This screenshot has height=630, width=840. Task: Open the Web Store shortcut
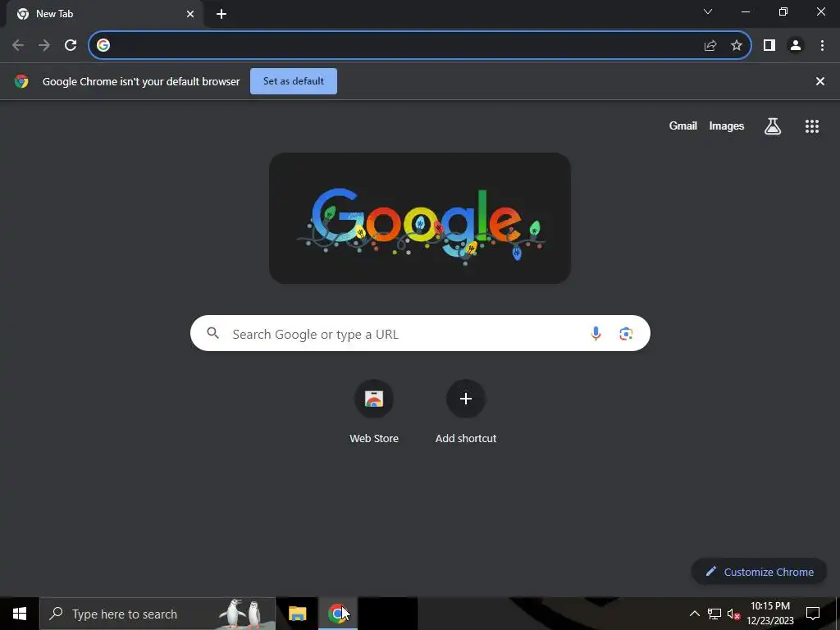374,412
